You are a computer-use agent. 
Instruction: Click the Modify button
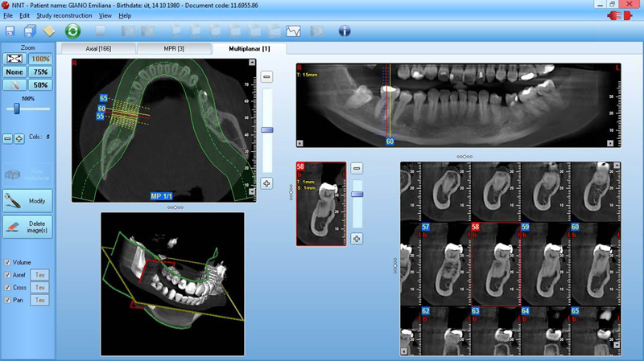point(28,200)
